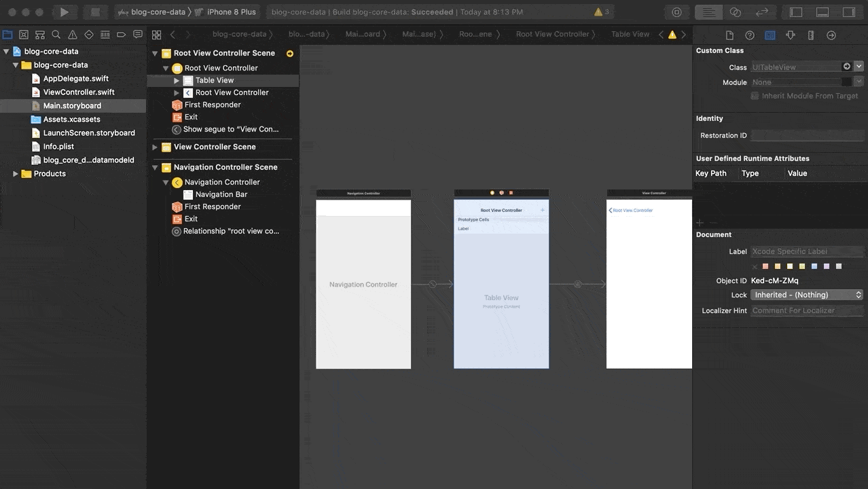
Task: Click the yellow warning count in activity bar
Action: click(x=602, y=12)
